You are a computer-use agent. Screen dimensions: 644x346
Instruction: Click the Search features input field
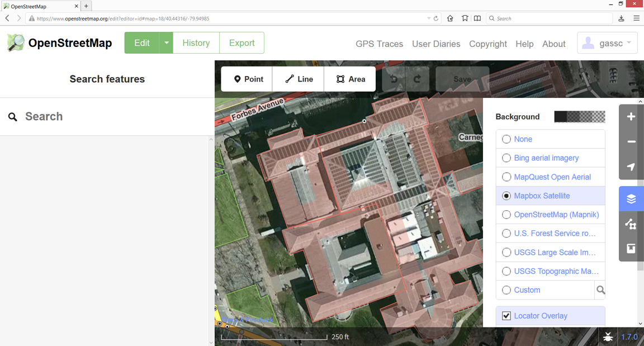[x=107, y=117]
